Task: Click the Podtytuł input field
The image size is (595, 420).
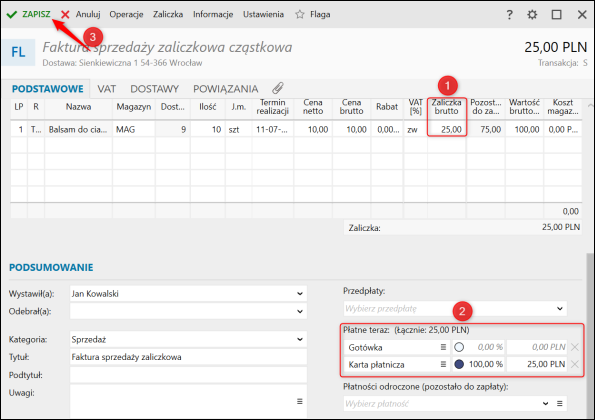Action: tap(188, 375)
